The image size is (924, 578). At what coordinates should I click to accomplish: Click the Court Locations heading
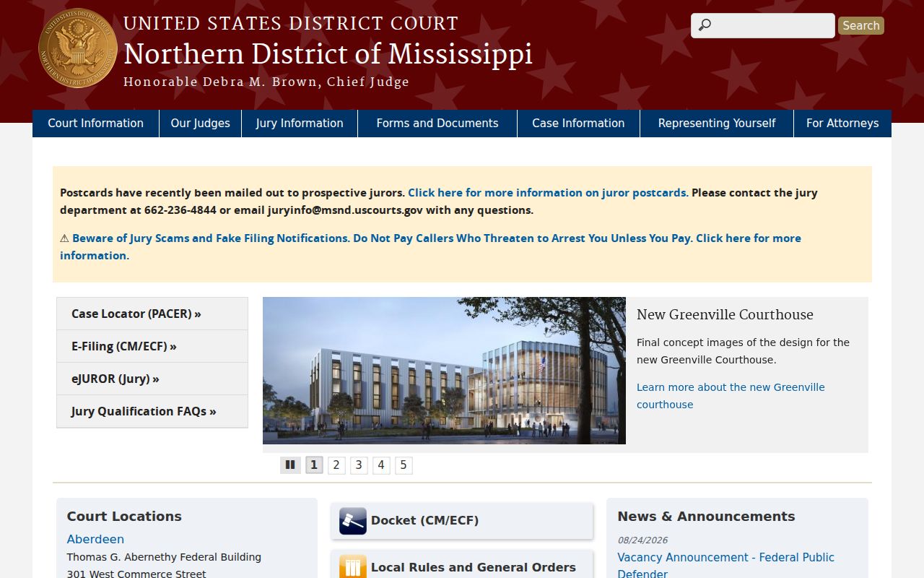coord(124,517)
